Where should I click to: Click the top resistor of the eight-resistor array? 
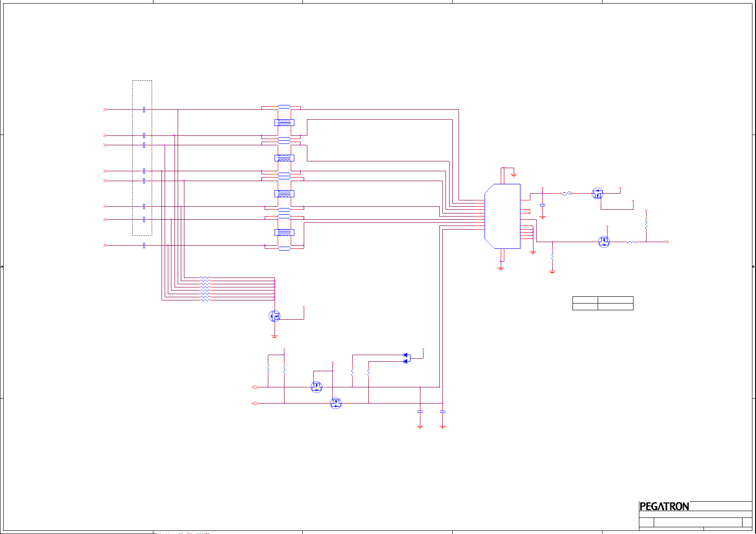[x=205, y=278]
